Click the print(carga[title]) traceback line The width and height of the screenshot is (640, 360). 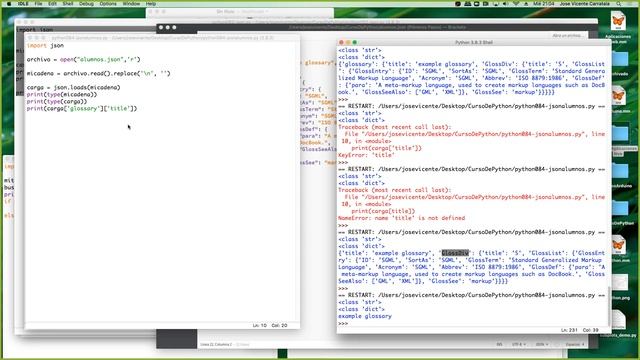pos(383,211)
